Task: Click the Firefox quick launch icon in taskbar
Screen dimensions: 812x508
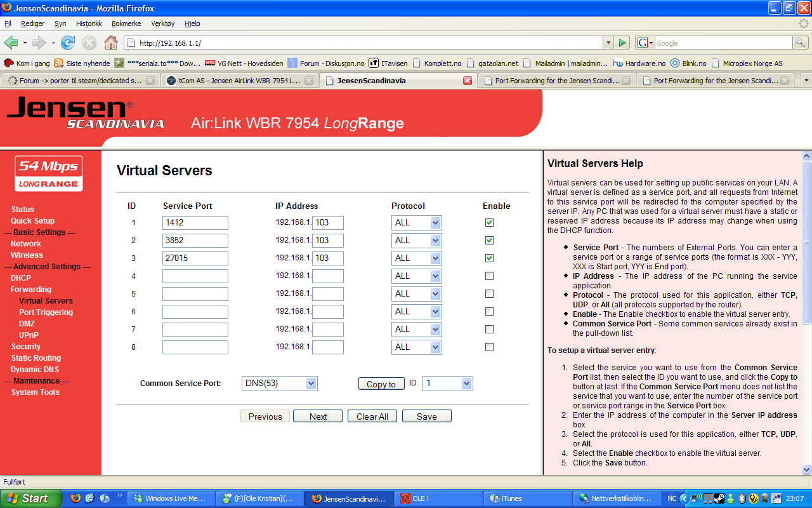Action: pyautogui.click(x=75, y=498)
